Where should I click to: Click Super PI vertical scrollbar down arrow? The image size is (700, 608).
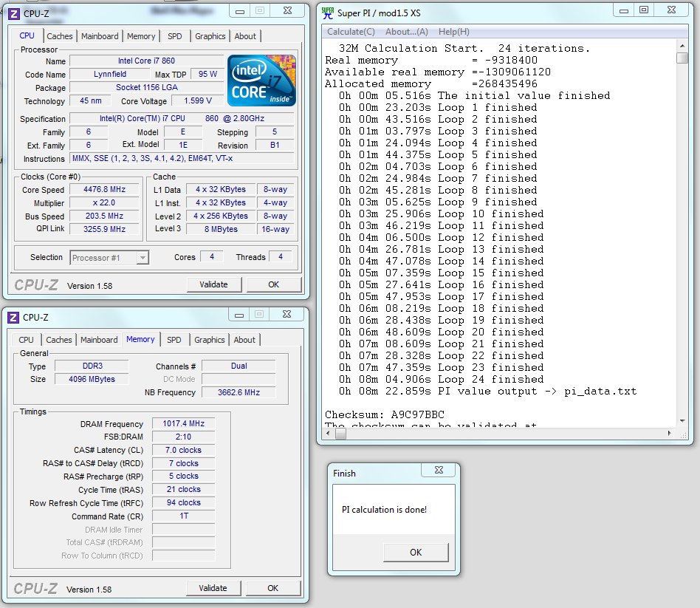pos(682,421)
